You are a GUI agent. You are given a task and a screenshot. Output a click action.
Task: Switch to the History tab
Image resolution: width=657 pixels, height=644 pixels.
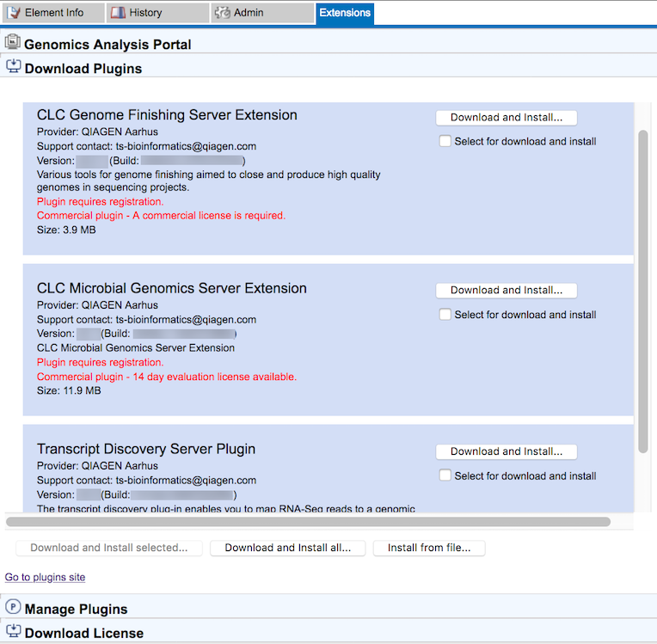point(157,13)
